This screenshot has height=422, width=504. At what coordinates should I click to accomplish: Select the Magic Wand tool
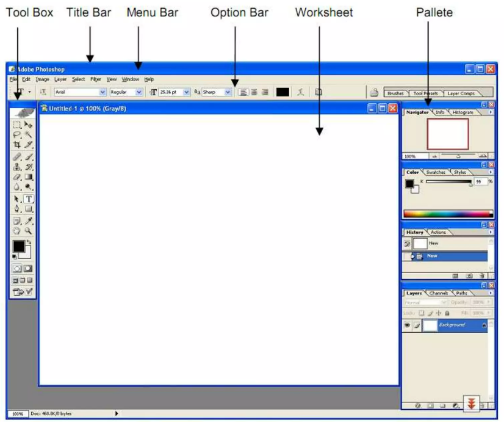coord(29,134)
